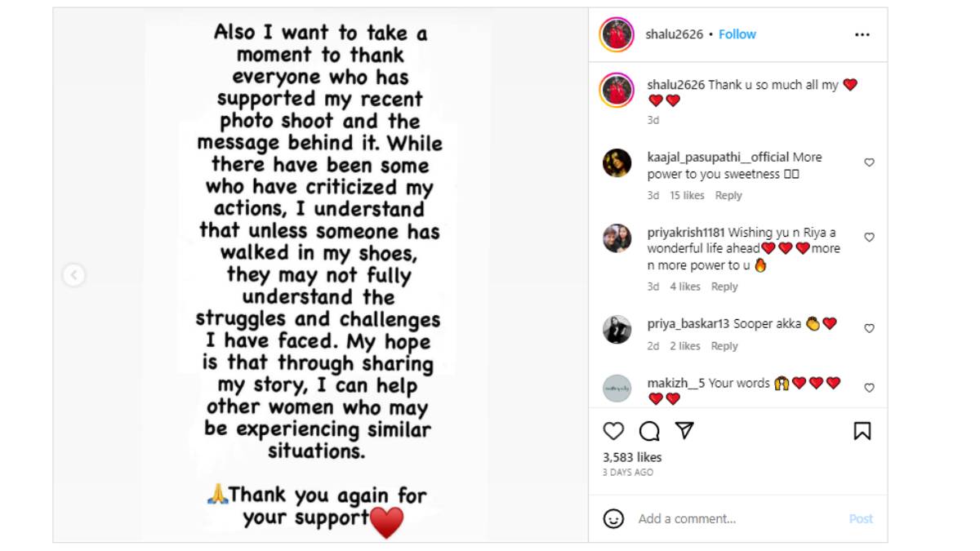Like kaajal_pasupathi__official's comment
This screenshot has width=980, height=551.
click(869, 162)
